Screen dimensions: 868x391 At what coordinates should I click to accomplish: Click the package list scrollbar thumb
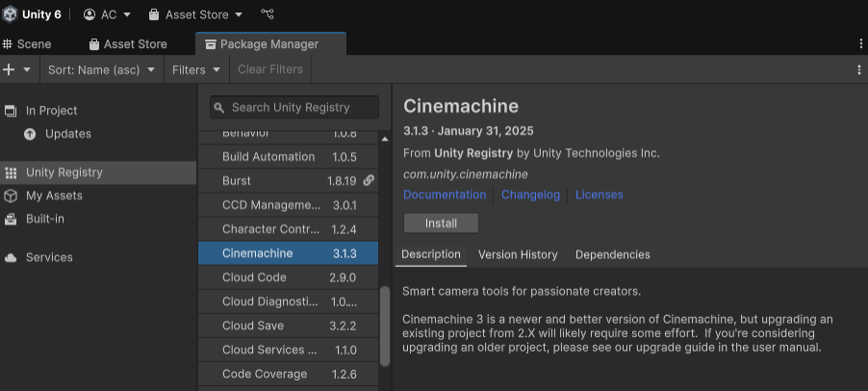385,326
